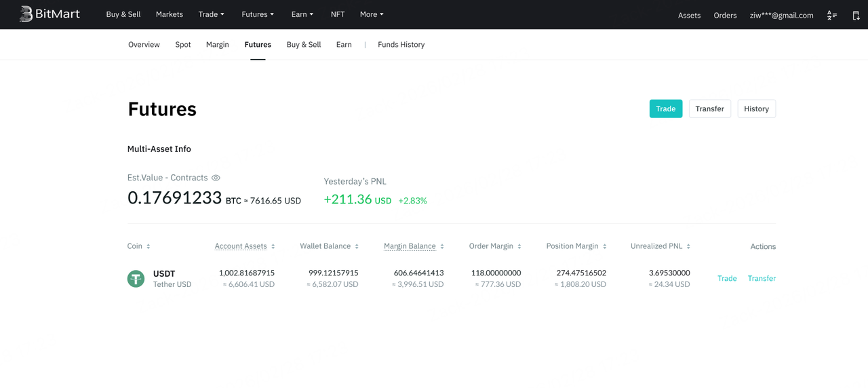868x388 pixels.
Task: Expand the Futures dropdown in navbar
Action: 258,14
